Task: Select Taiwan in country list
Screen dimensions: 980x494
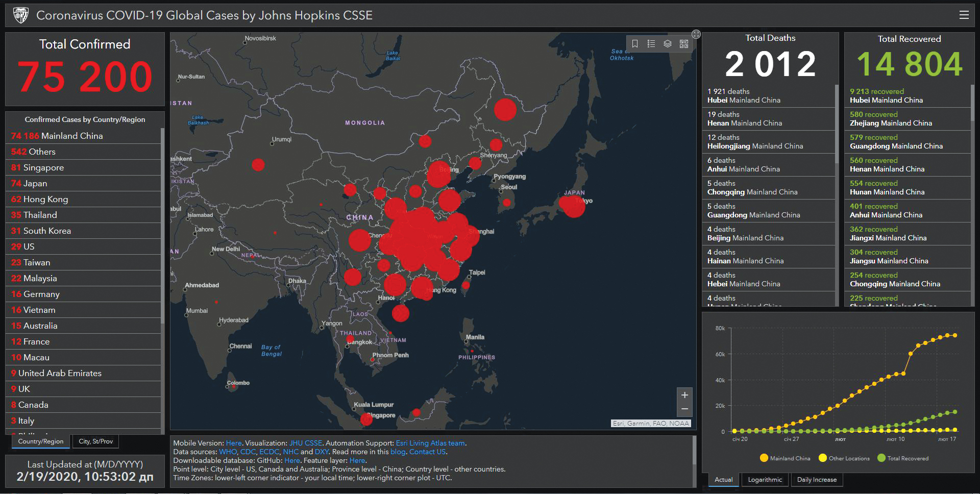Action: tap(84, 262)
